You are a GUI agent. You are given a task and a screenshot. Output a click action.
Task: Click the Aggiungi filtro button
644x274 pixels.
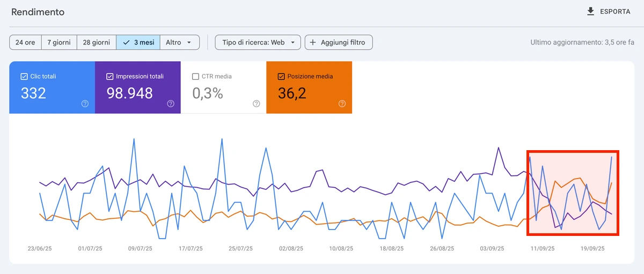point(339,42)
